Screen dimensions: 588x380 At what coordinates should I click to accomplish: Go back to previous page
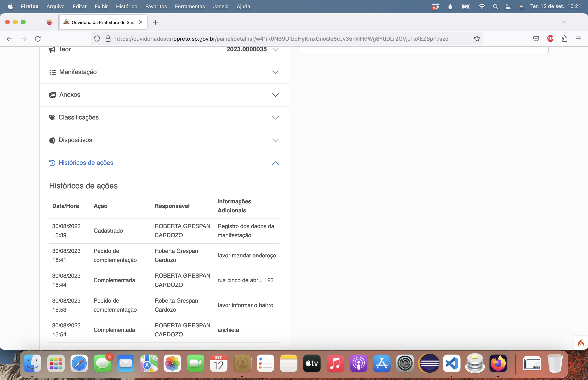click(x=9, y=39)
